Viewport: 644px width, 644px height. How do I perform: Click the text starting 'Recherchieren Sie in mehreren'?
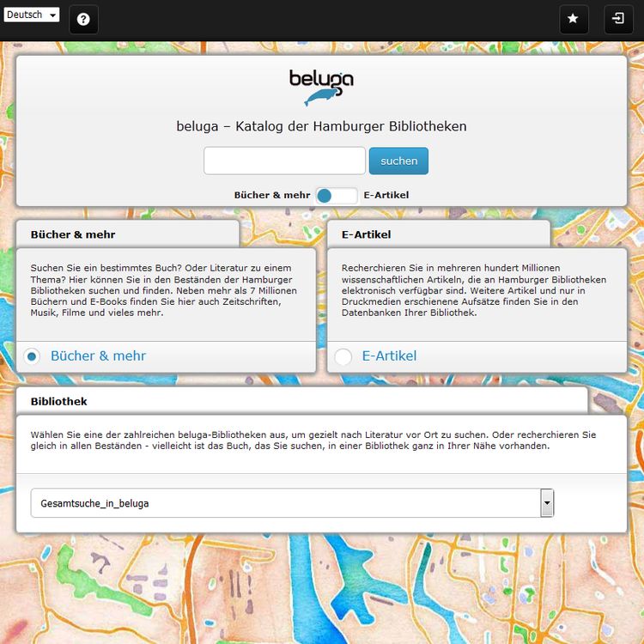(x=474, y=290)
